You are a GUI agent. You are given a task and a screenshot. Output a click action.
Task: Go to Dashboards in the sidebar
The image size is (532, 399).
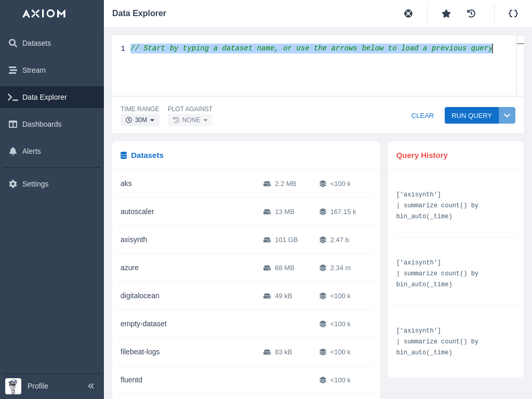coord(42,124)
